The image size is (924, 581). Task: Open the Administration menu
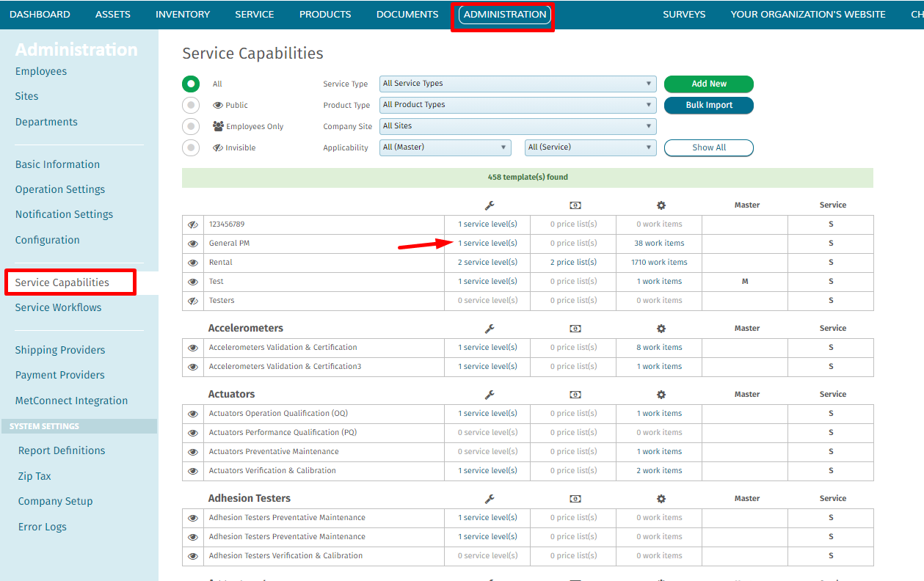click(505, 14)
